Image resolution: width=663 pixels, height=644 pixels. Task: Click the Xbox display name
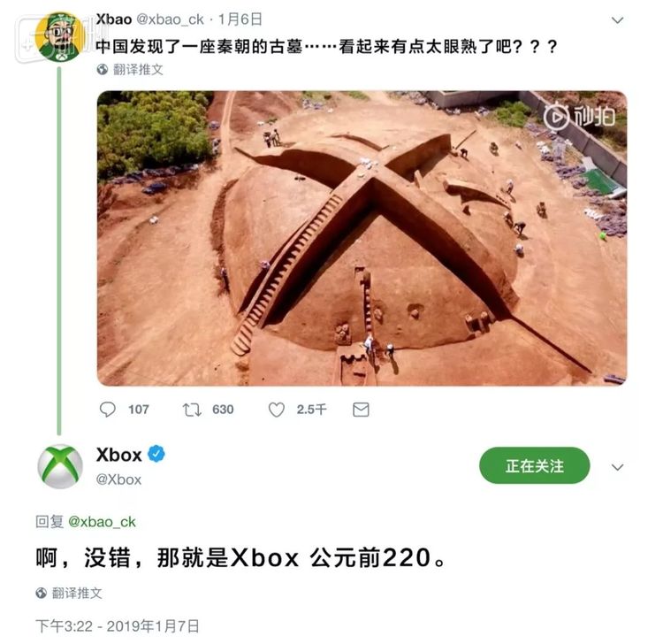(118, 455)
